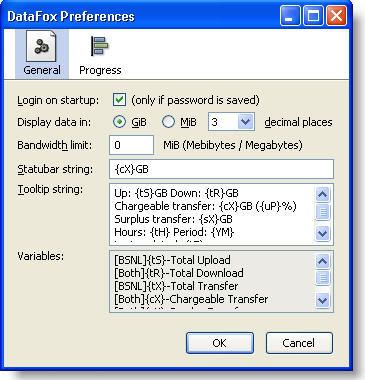Image resolution: width=365 pixels, height=380 pixels.
Task: Click the Statubar string text field
Action: coord(221,169)
